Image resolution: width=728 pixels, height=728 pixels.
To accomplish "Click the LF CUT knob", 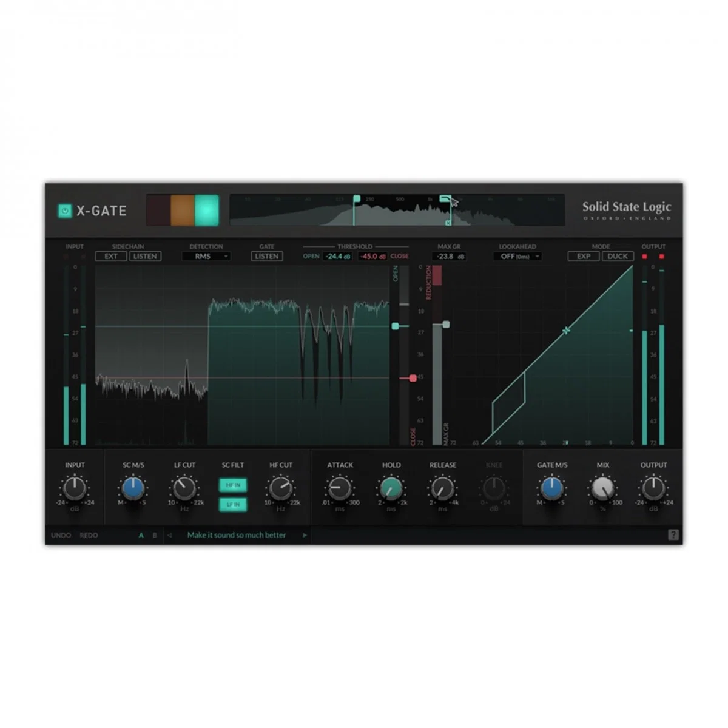I will (x=184, y=488).
